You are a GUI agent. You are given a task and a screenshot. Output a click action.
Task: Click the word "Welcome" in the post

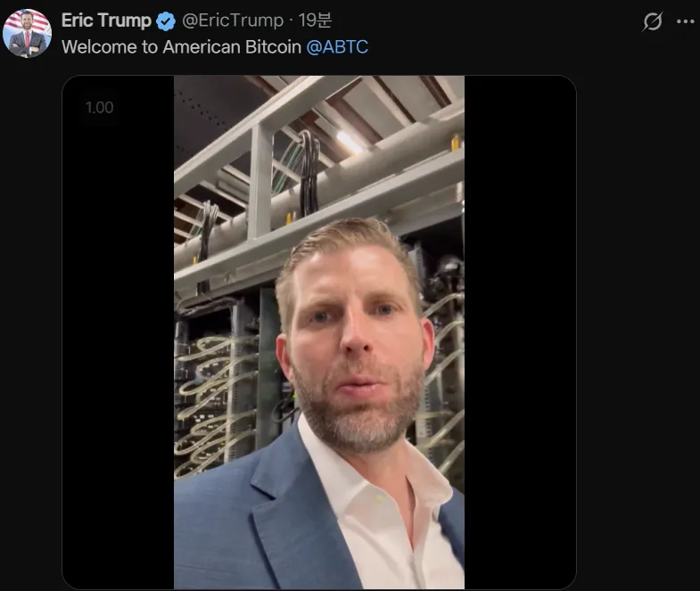(99, 46)
